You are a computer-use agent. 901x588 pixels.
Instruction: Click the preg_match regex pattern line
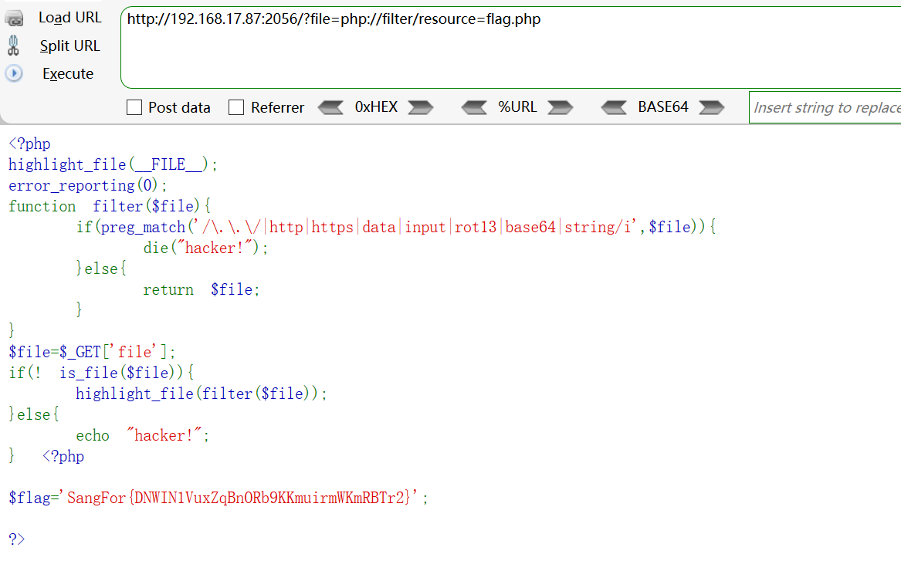pyautogui.click(x=397, y=228)
